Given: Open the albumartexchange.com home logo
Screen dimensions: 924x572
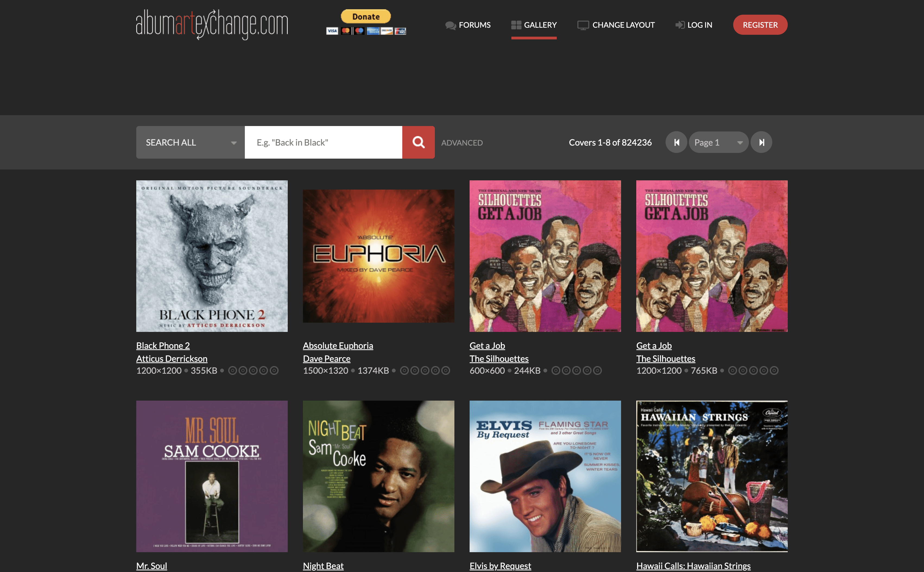Looking at the screenshot, I should click(212, 25).
